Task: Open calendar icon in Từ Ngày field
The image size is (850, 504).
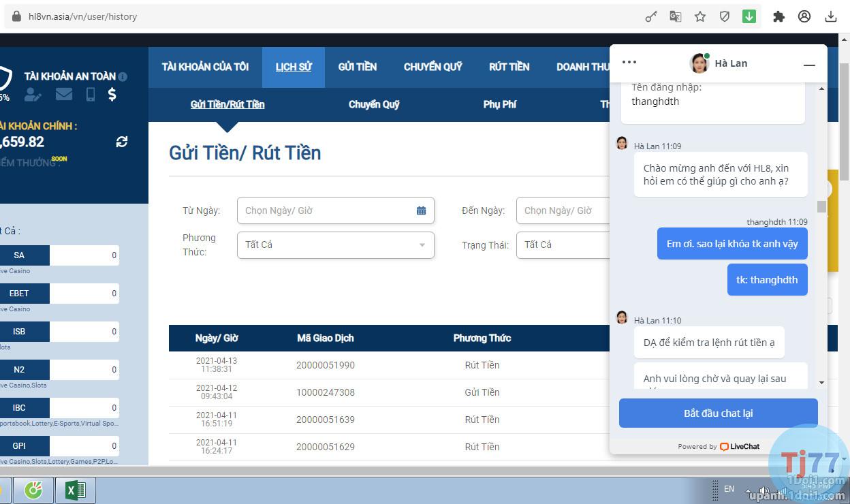Action: 421,210
